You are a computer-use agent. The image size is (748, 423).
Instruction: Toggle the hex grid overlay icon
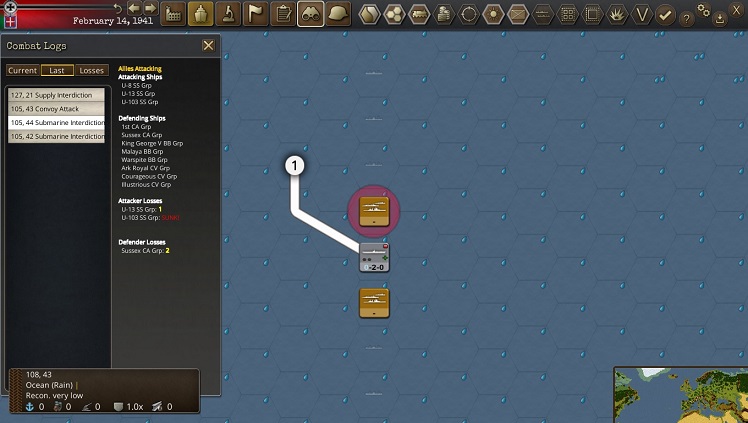[x=395, y=14]
